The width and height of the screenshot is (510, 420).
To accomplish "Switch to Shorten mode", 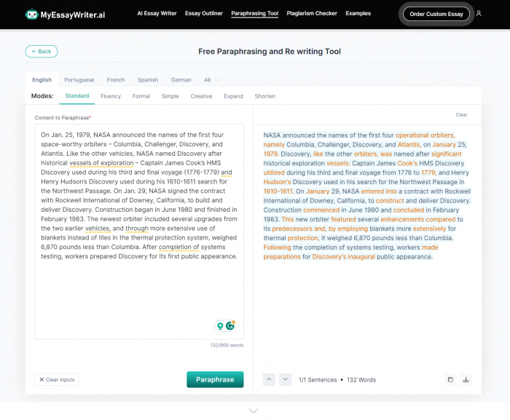I will click(x=265, y=96).
